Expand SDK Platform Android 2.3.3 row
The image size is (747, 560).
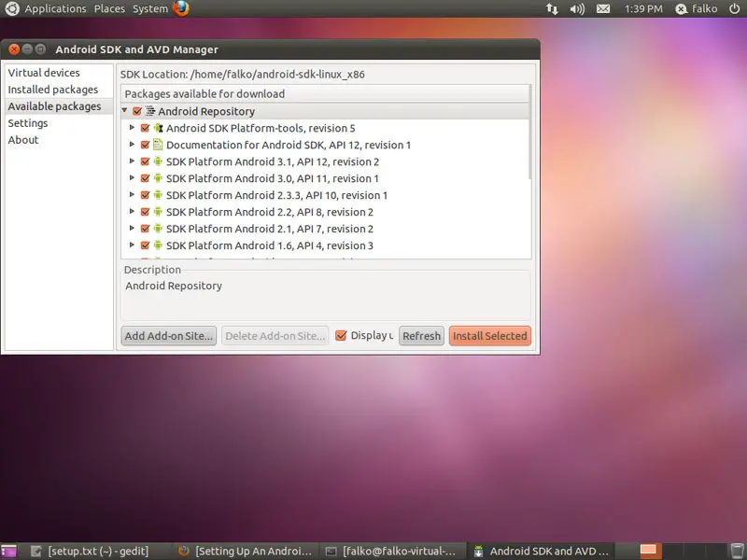point(132,195)
